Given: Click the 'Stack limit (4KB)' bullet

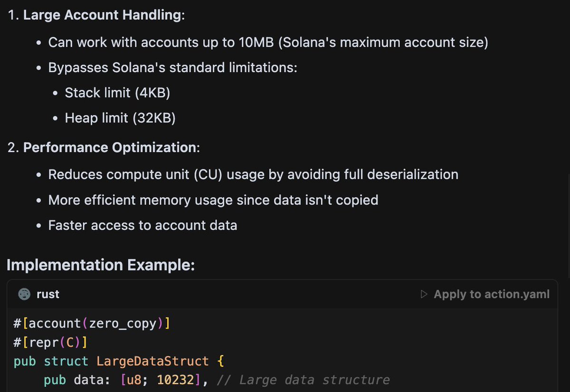Looking at the screenshot, I should click(117, 93).
